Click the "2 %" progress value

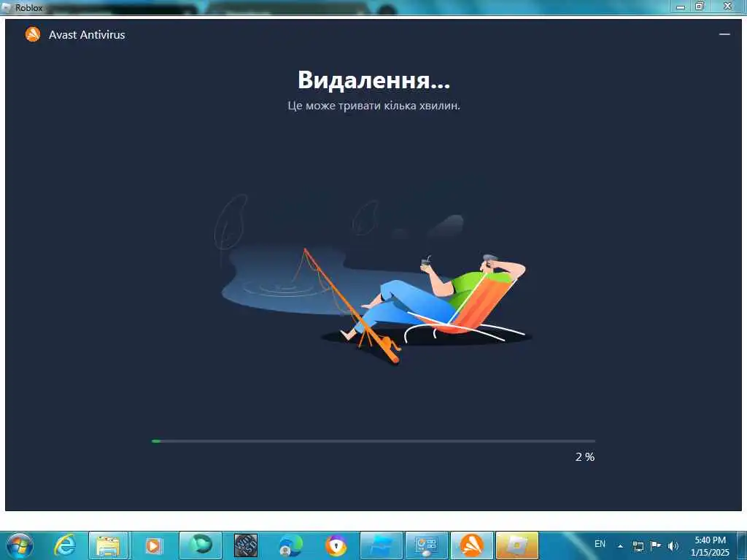point(584,456)
